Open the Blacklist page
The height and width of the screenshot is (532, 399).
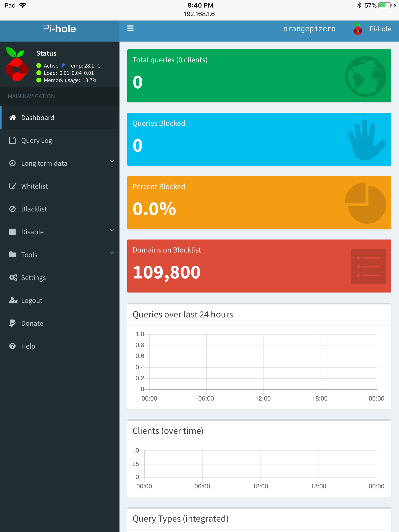(60, 209)
